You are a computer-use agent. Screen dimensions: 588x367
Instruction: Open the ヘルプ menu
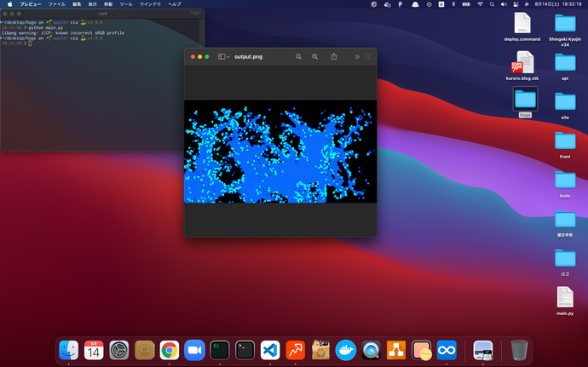tap(175, 4)
